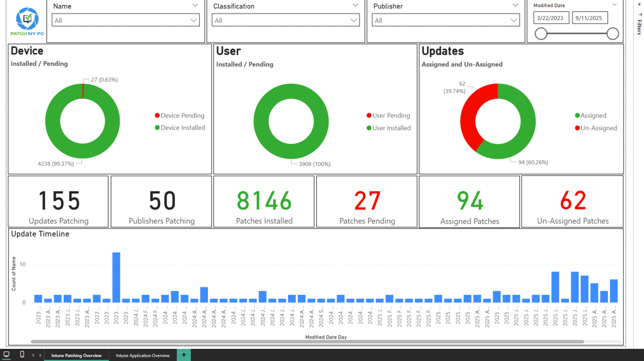Select the Intune Patching Overview tab
644x361 pixels.
[x=76, y=355]
